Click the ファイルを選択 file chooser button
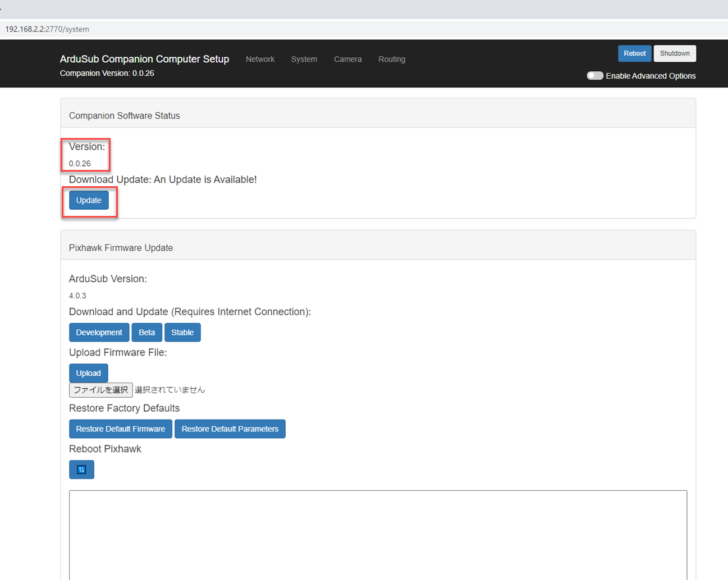This screenshot has height=580, width=728. point(100,390)
